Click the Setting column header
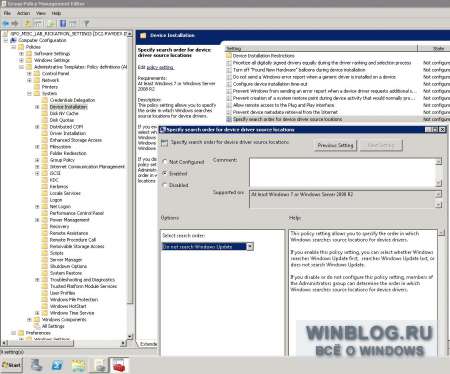Screen dimensions: 450x374 (x=321, y=49)
